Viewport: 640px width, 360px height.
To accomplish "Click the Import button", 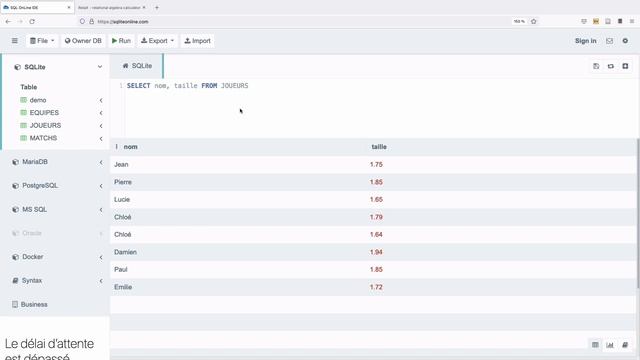I will coord(198,41).
